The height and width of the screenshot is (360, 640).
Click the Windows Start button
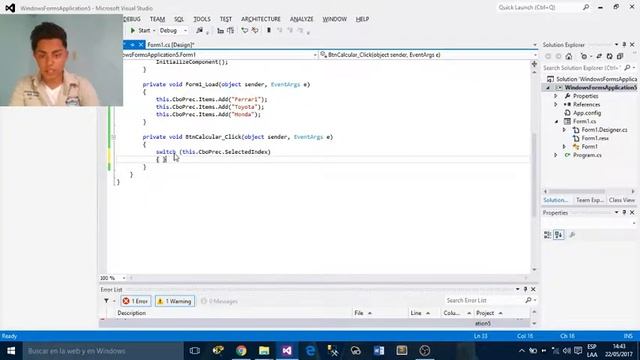tap(11, 351)
